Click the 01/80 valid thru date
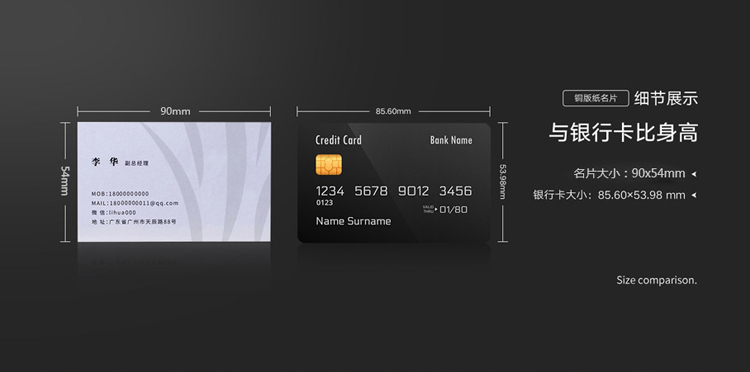The height and width of the screenshot is (372, 750). [453, 209]
